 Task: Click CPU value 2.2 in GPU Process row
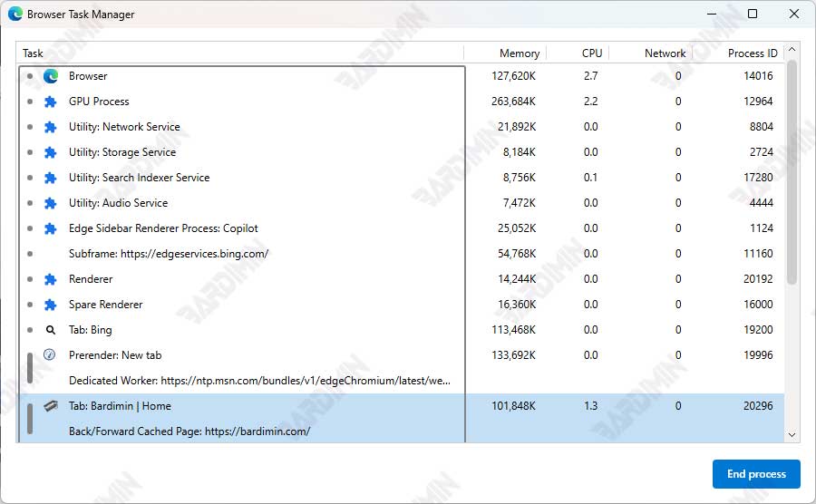click(590, 102)
